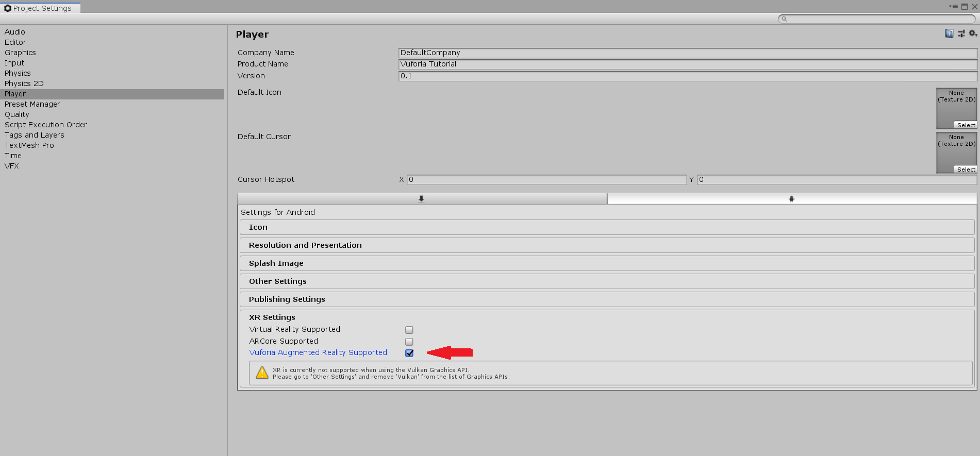Click the settings search field
The image size is (980, 456).
876,19
